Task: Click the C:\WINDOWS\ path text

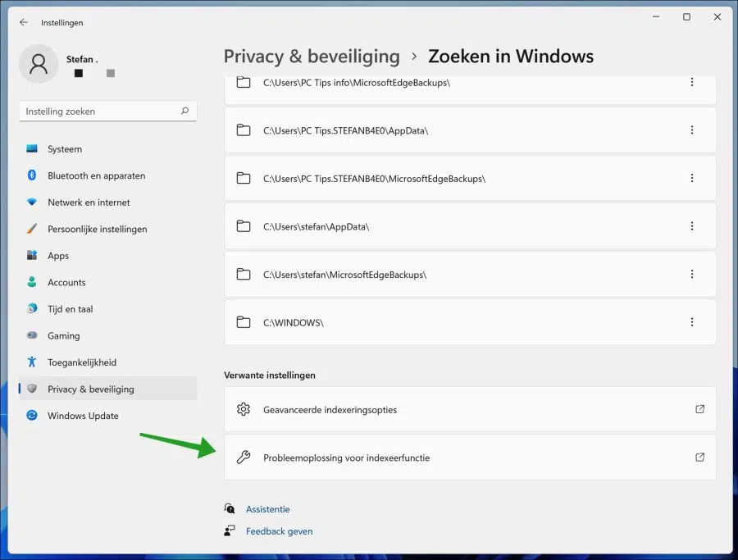Action: click(294, 323)
